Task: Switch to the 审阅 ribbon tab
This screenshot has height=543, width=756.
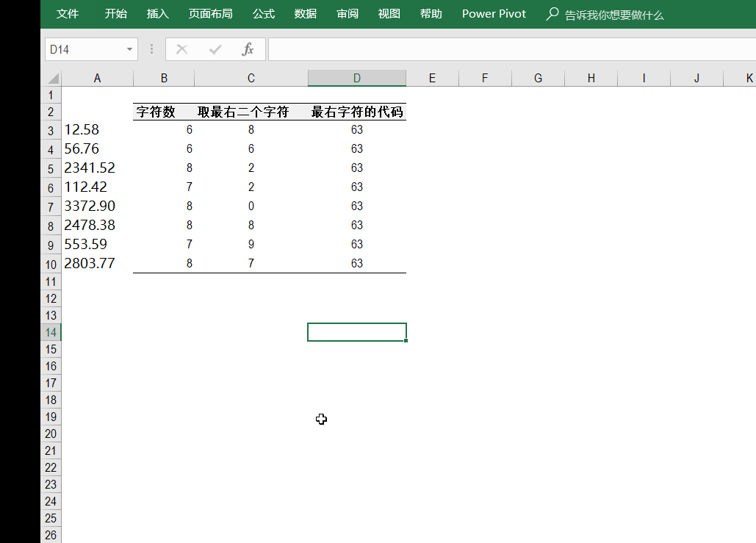Action: (x=347, y=14)
